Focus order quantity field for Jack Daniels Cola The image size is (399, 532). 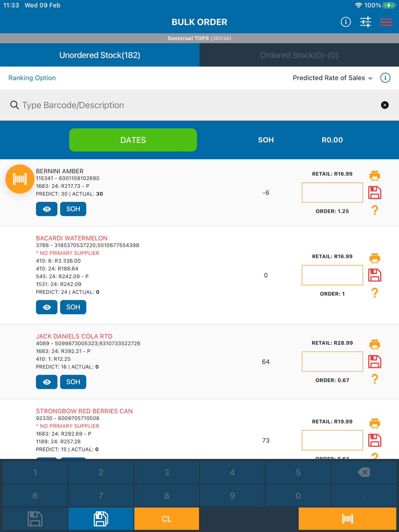click(x=332, y=362)
